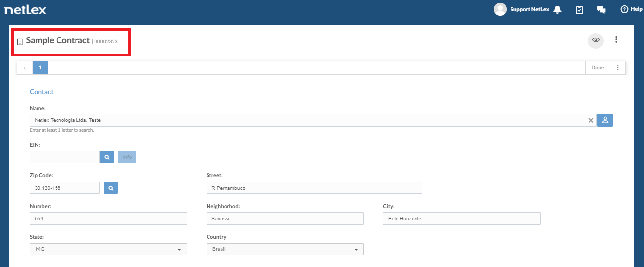644x267 pixels.
Task: Open the chat messages icon
Action: coord(601,9)
